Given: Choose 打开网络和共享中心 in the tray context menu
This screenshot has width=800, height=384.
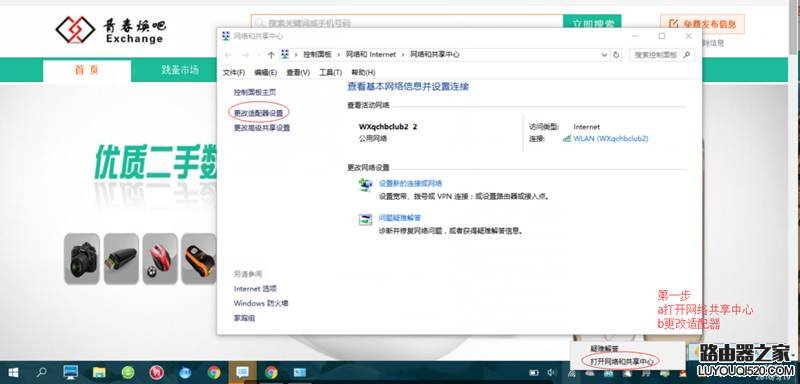Looking at the screenshot, I should (621, 362).
